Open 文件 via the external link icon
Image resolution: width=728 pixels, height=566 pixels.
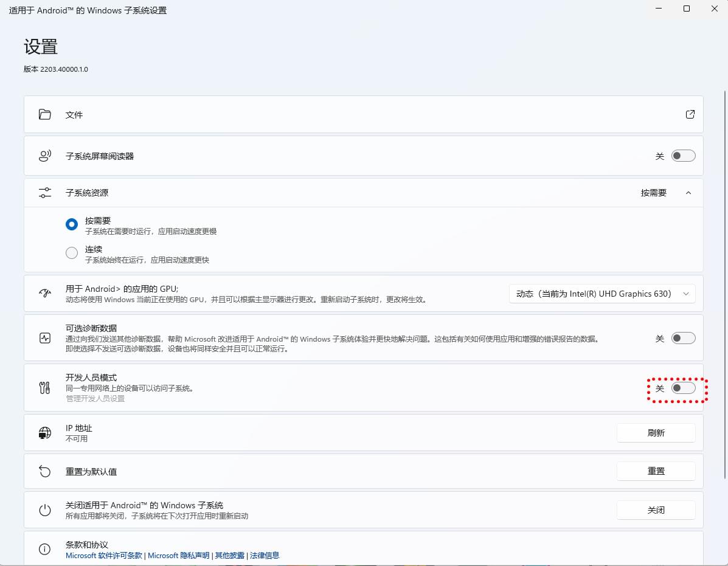(690, 114)
